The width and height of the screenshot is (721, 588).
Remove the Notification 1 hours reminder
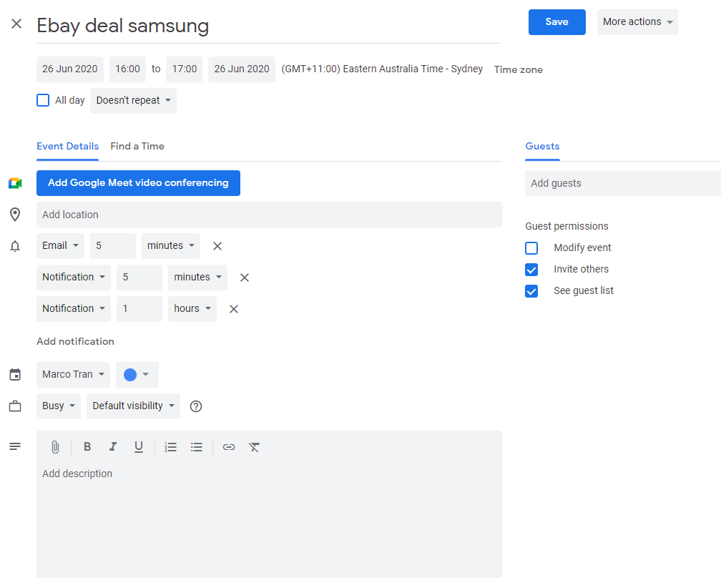click(234, 309)
